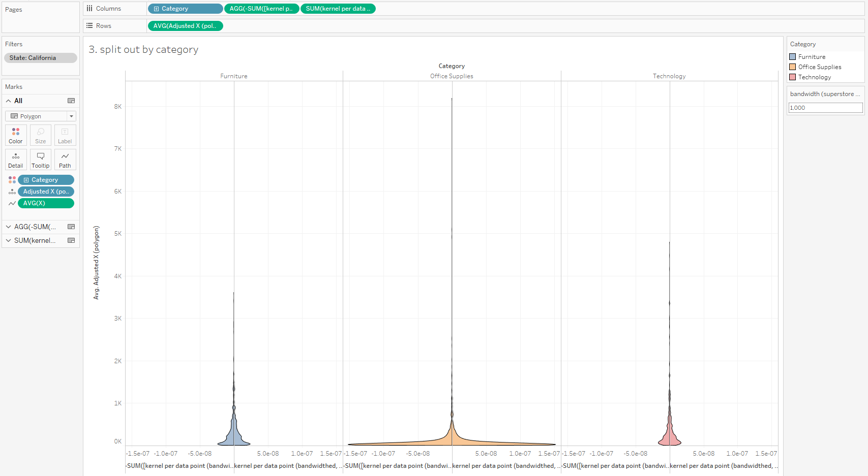
Task: Click the Tooltip button in Marks card
Action: pos(41,160)
